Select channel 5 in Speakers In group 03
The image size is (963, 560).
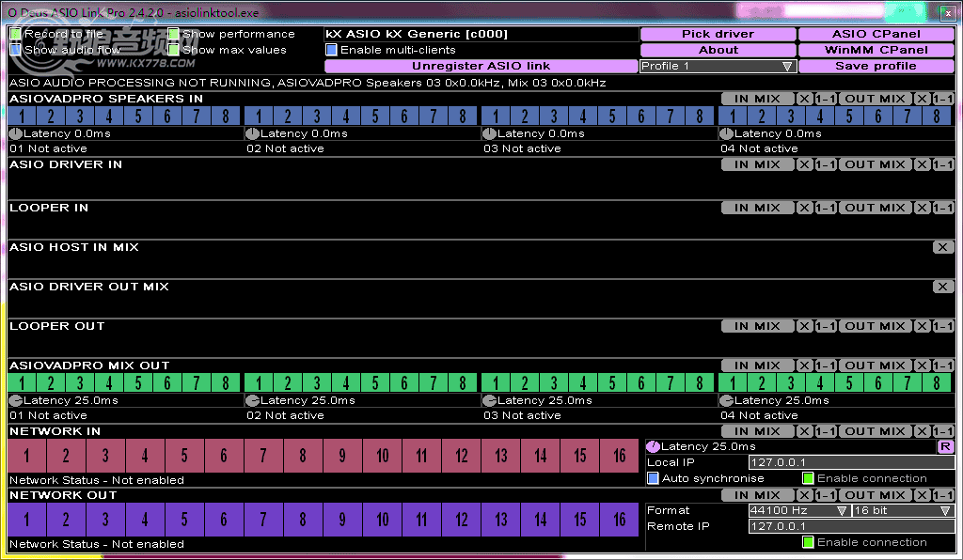pyautogui.click(x=611, y=116)
